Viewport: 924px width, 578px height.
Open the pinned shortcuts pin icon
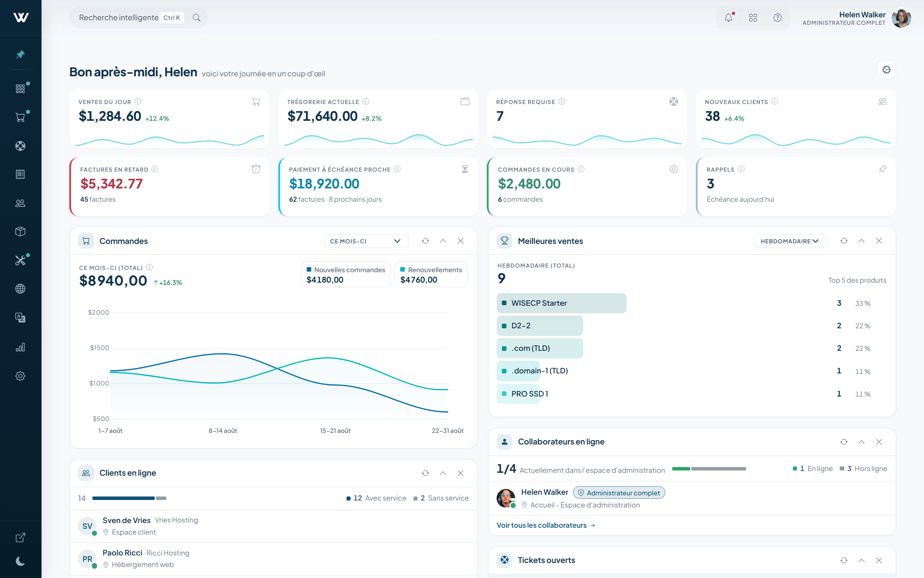21,55
